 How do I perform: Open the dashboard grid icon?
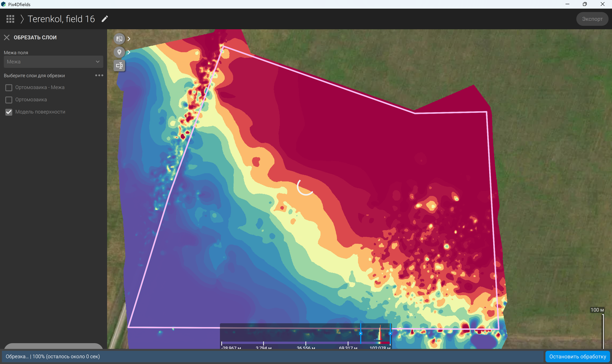pyautogui.click(x=10, y=19)
